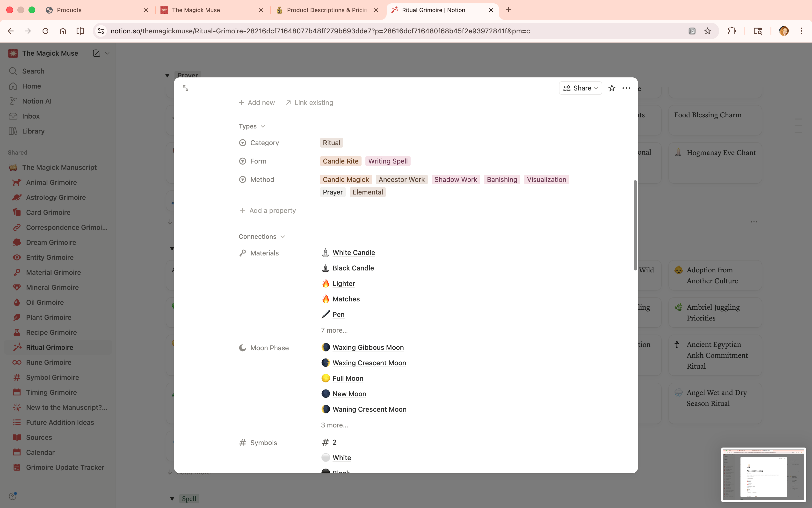Screen dimensions: 812x508
Task: Open Waxing Gibbous Moon link
Action: point(368,347)
